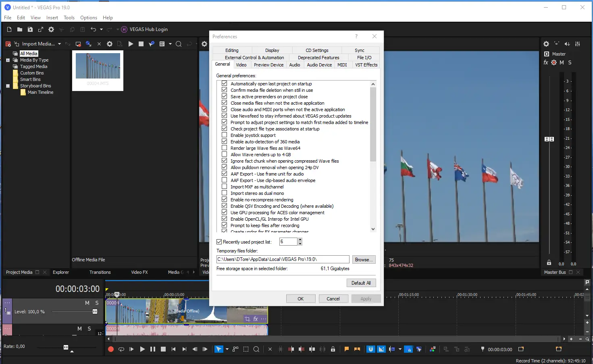Select the Zoom Edit tool in timeline toolbar
This screenshot has width=593, height=364.
point(256,350)
